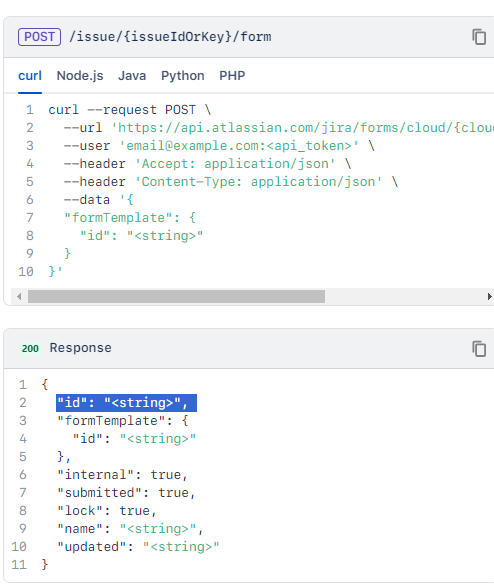Click the highlighted "id": "<string>", response line

126,403
